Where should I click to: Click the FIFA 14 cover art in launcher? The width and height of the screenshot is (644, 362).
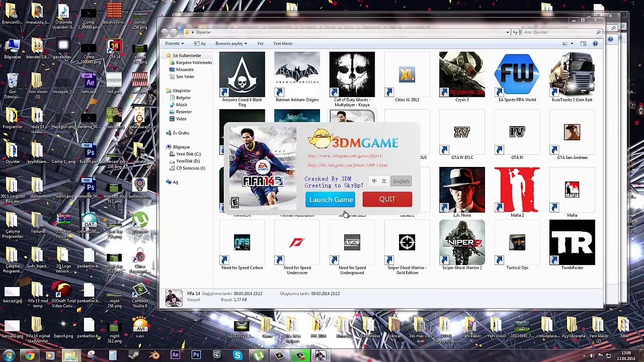point(263,169)
